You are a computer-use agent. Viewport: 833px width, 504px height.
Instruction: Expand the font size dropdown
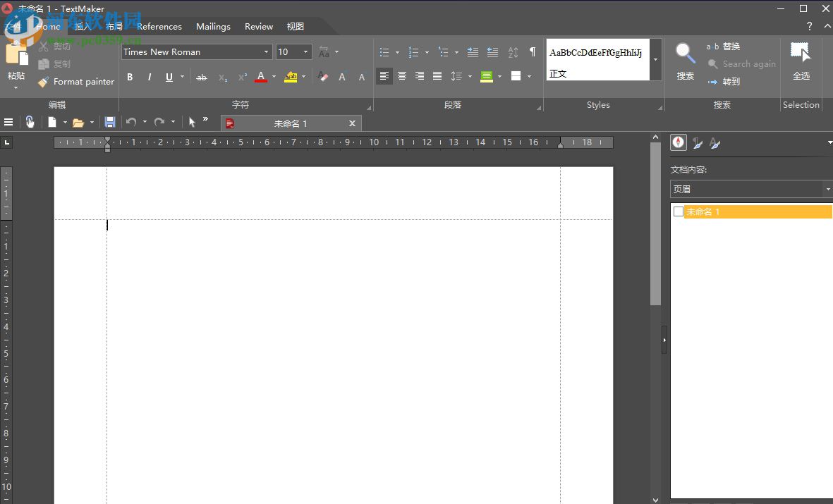click(x=306, y=52)
